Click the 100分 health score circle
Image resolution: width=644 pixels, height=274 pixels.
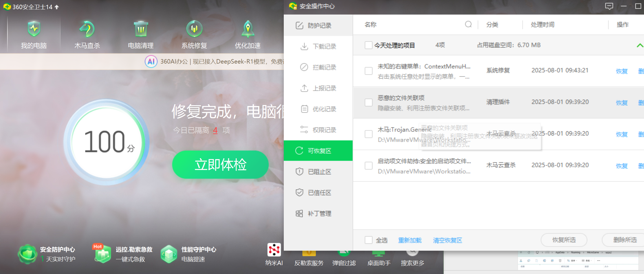click(107, 142)
